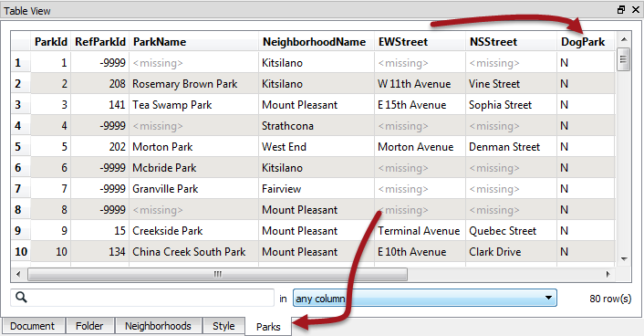Click horizontal scrollbar right arrow
The width and height of the screenshot is (644, 336).
(608, 274)
